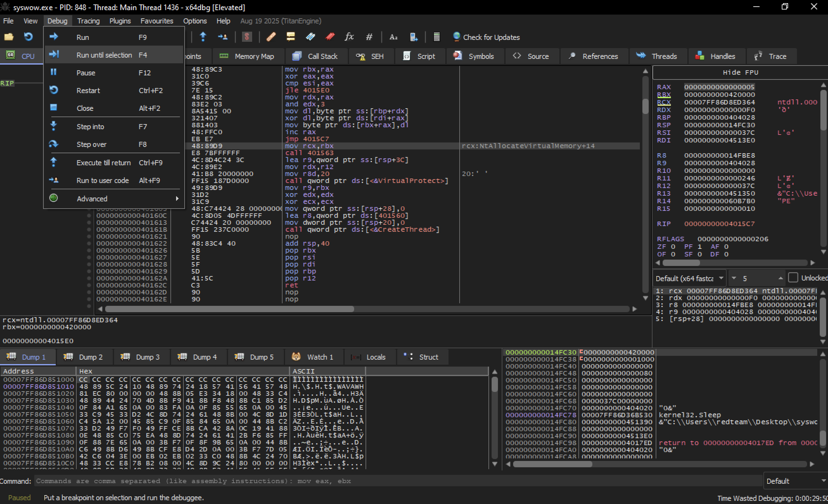828x504 pixels.
Task: Open a file with the folder icon
Action: click(x=9, y=37)
